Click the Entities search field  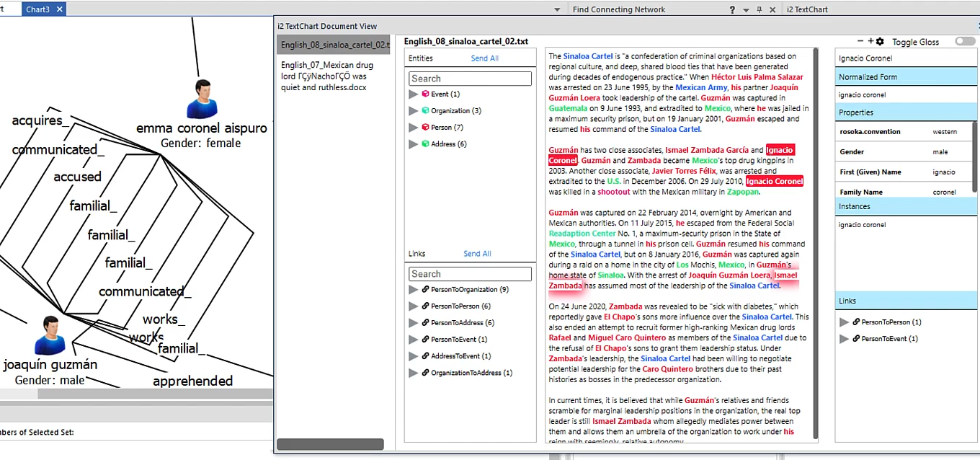tap(470, 79)
